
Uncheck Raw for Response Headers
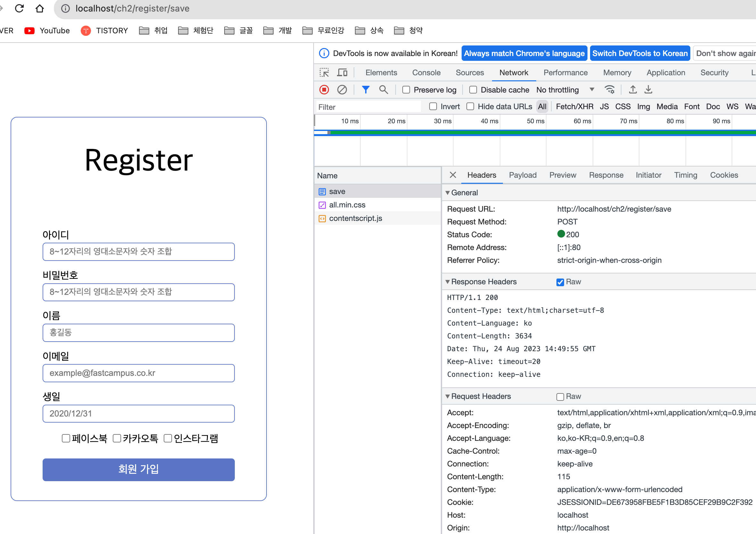point(560,282)
